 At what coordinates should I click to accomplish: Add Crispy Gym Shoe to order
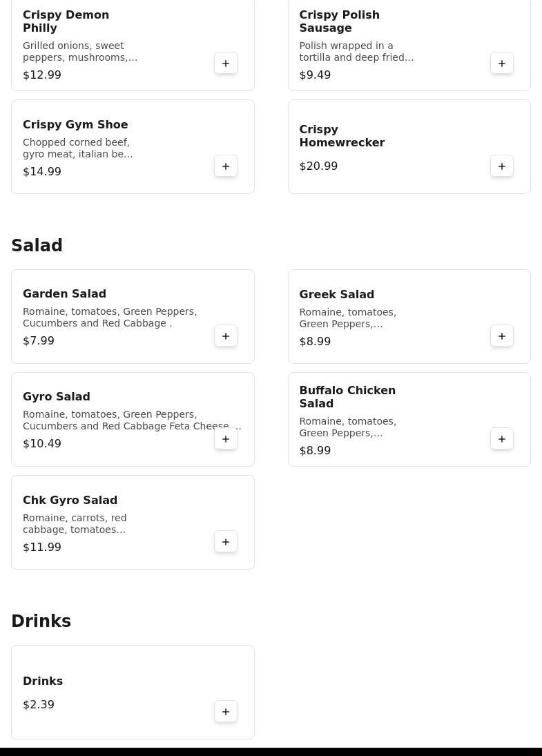click(x=226, y=166)
